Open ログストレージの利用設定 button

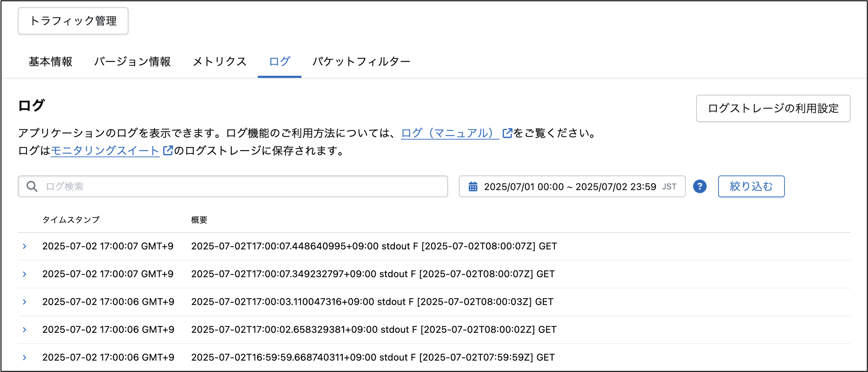tap(773, 108)
